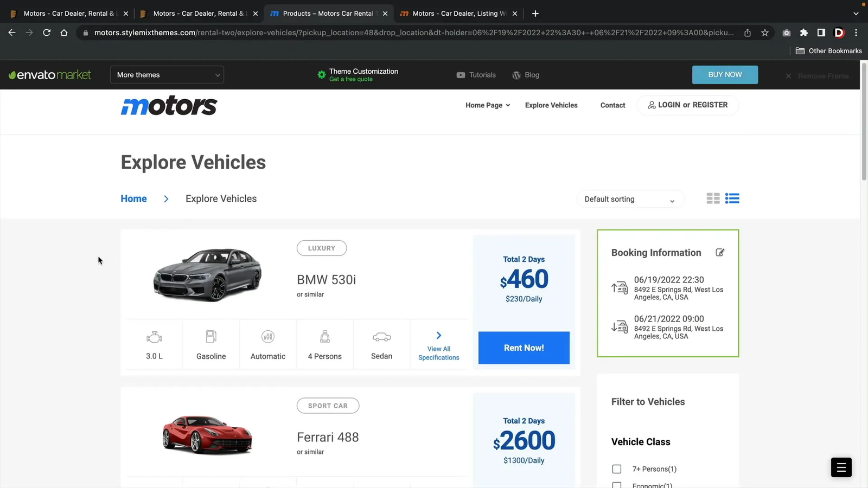Expand View All Specifications for BMW
The width and height of the screenshot is (868, 488).
pos(439,346)
